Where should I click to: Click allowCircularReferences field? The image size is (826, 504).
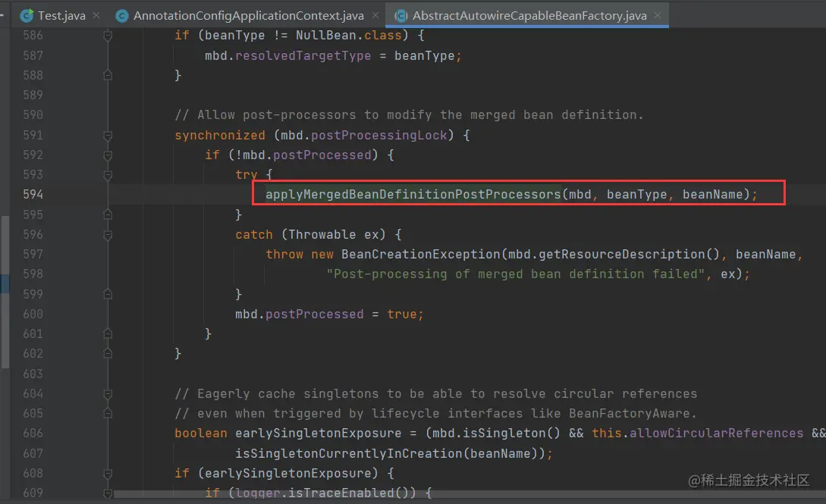pyautogui.click(x=717, y=433)
